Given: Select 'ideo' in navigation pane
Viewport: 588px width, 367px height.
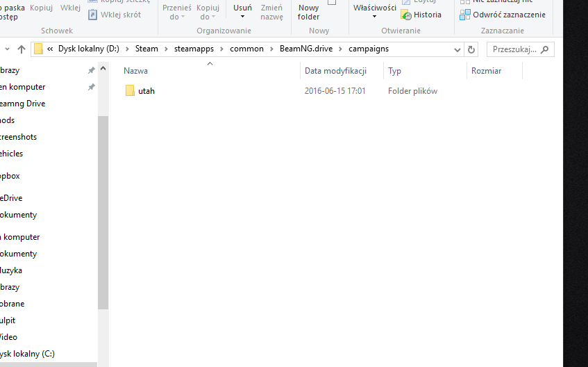Looking at the screenshot, I should (8, 337).
